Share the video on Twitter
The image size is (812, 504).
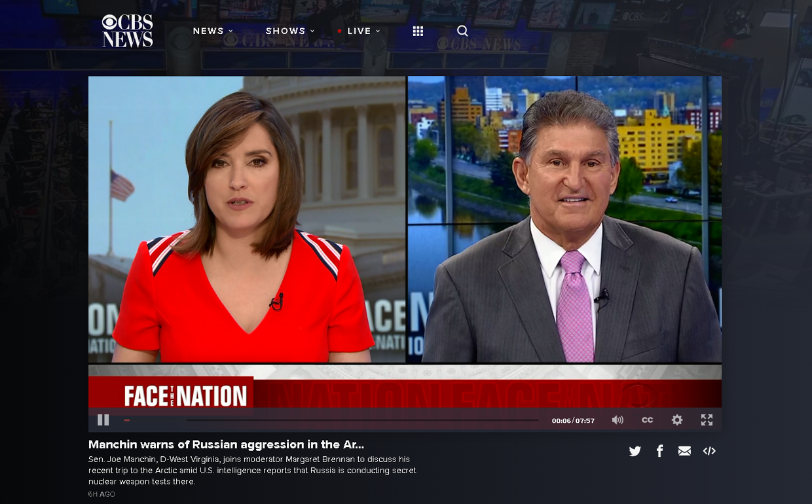[x=635, y=451]
